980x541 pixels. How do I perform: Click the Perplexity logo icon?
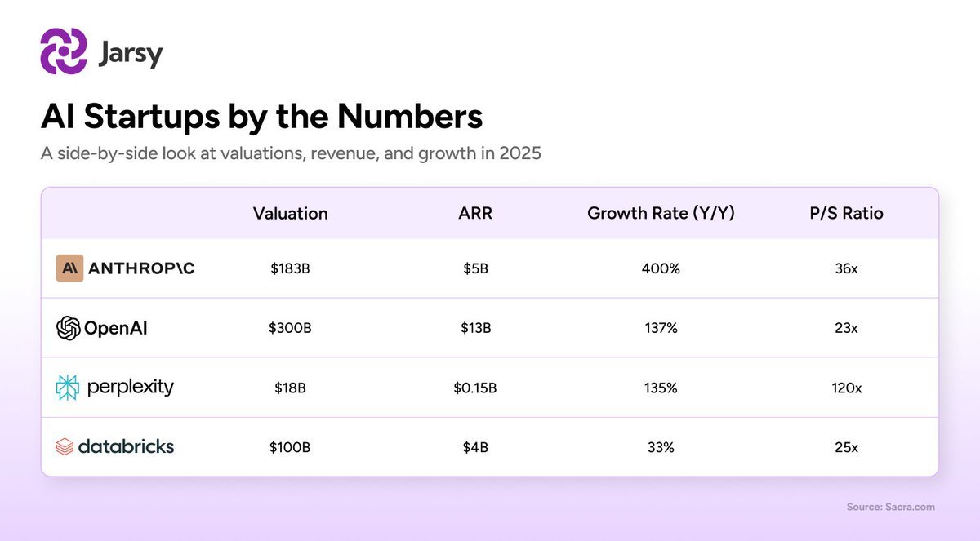point(68,388)
